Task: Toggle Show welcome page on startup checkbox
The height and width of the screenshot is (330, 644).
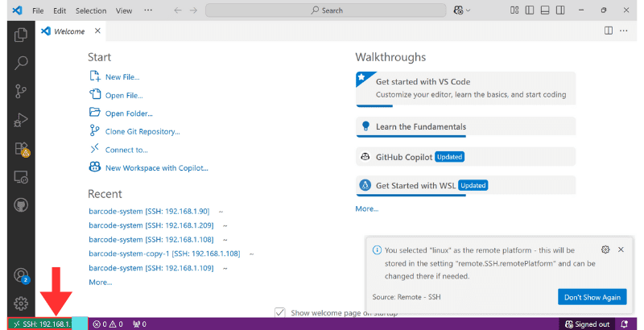Action: (280, 312)
